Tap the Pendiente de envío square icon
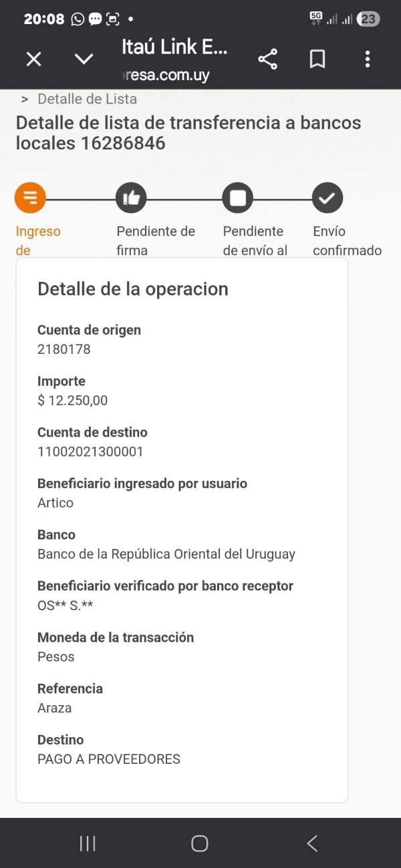 click(x=238, y=198)
